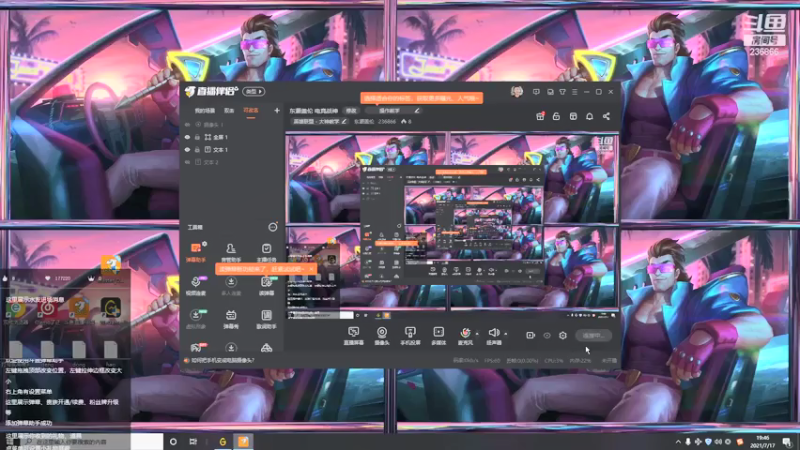Click the start live button at bottom right
Image resolution: width=800 pixels, height=450 pixels.
593,335
